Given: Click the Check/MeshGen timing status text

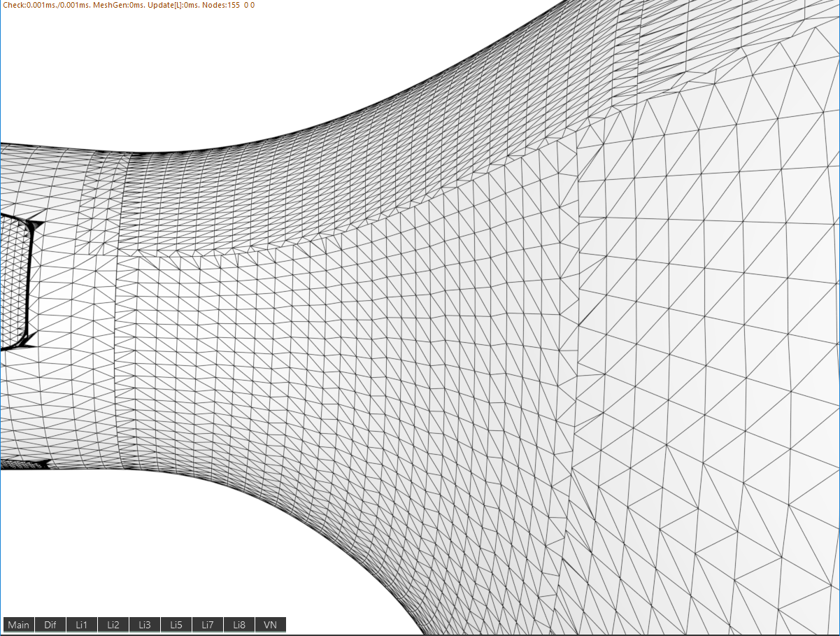Looking at the screenshot, I should pos(129,5).
